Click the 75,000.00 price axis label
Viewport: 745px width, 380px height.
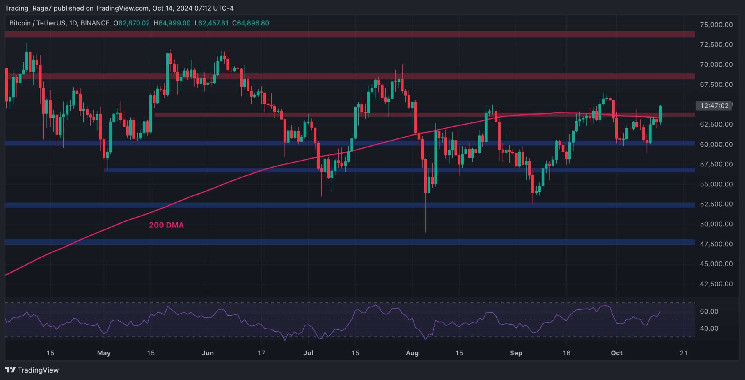(714, 24)
